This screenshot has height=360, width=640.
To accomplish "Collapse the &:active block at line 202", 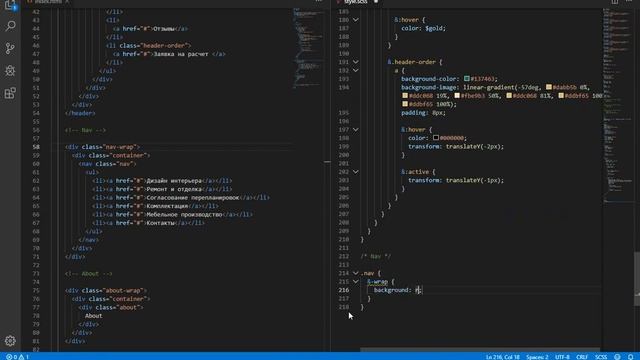I will click(356, 172).
